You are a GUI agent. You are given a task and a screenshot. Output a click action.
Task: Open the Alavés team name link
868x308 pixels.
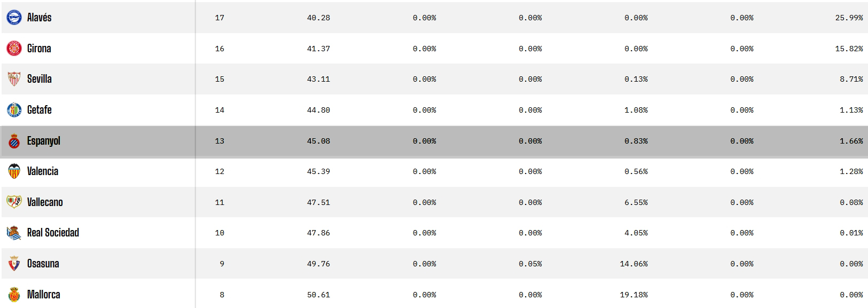tap(39, 18)
